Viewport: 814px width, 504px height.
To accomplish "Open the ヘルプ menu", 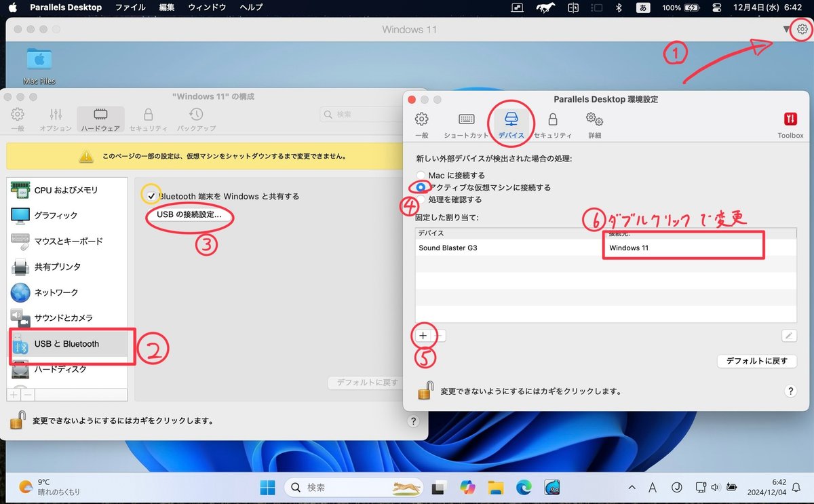I will [251, 7].
